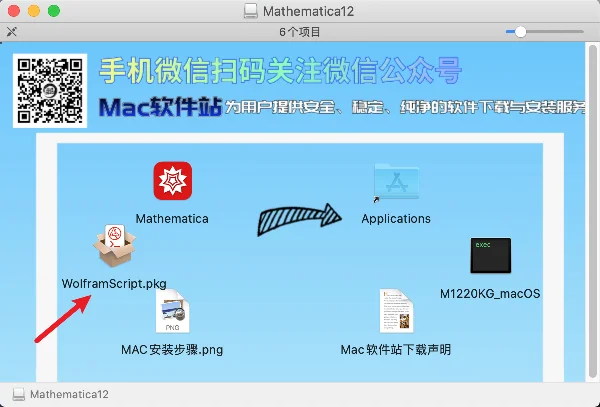The image size is (600, 407).
Task: Click the Mathematica12 disk icon in path bar
Action: [18, 394]
